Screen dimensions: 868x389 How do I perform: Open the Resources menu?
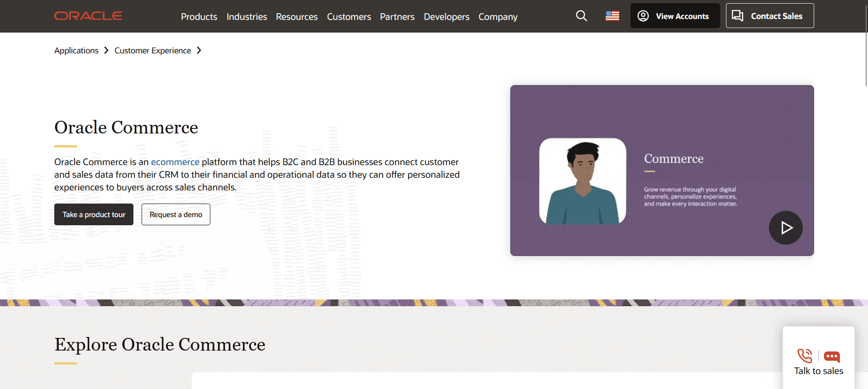point(297,17)
